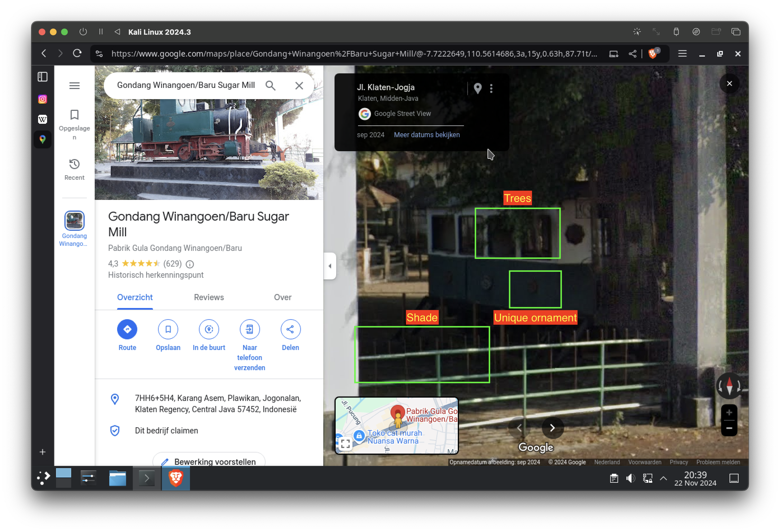This screenshot has height=532, width=780.
Task: Start a Route to the sugar mill
Action: coord(127,335)
